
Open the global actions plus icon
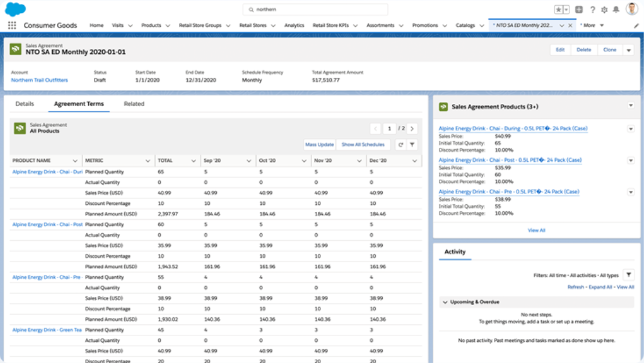(x=579, y=10)
